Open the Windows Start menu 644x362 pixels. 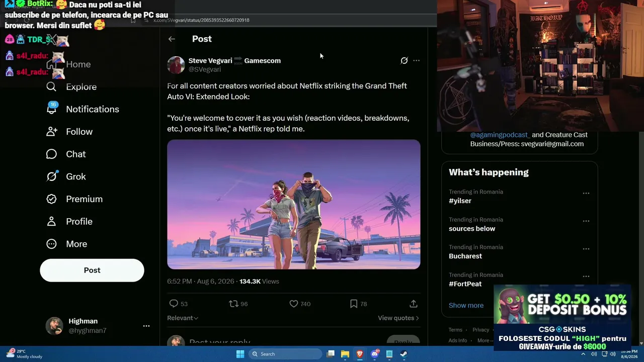tap(240, 354)
